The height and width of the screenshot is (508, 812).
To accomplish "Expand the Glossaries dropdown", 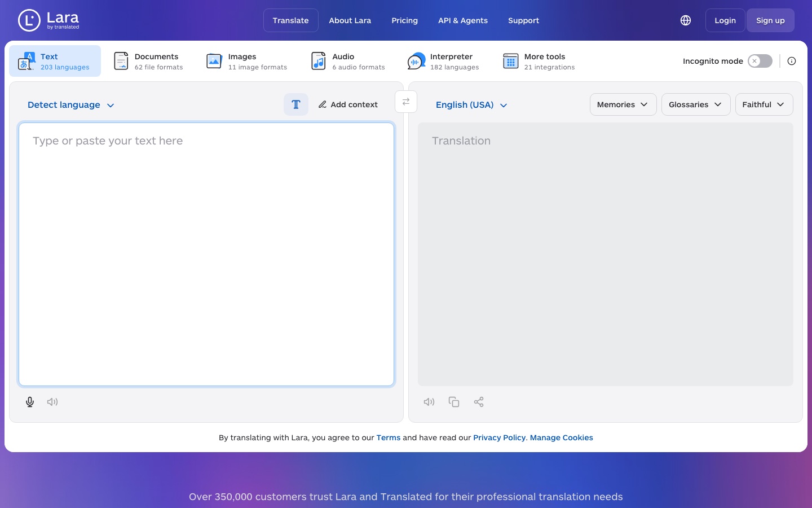I will pyautogui.click(x=696, y=104).
